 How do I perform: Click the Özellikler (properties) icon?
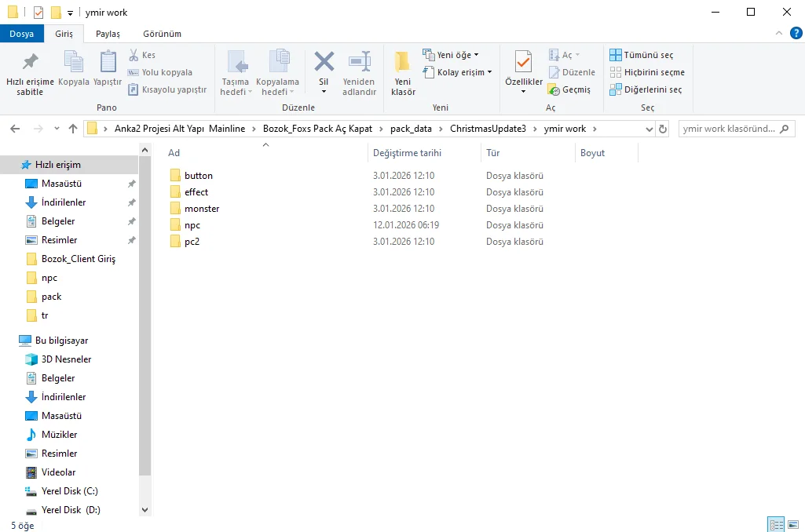pyautogui.click(x=523, y=63)
